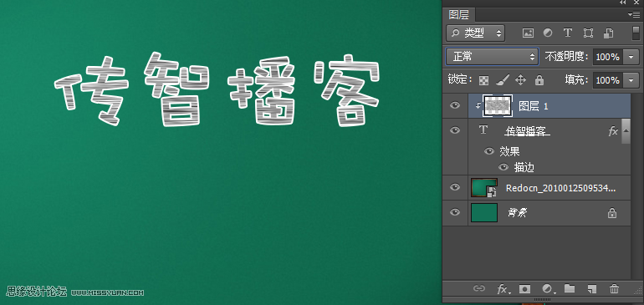Create new fill or adjustment layer icon

click(548, 289)
